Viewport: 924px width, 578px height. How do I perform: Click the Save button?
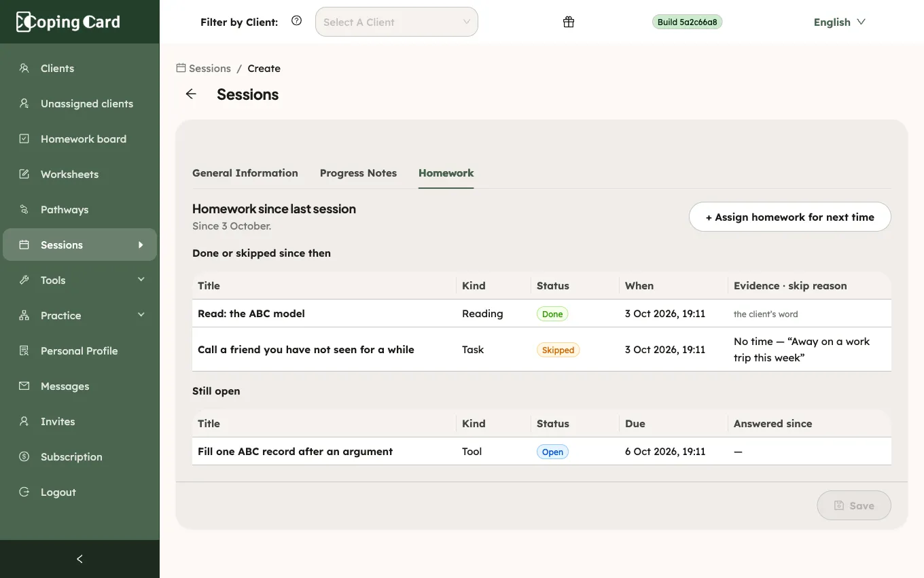[x=854, y=505]
